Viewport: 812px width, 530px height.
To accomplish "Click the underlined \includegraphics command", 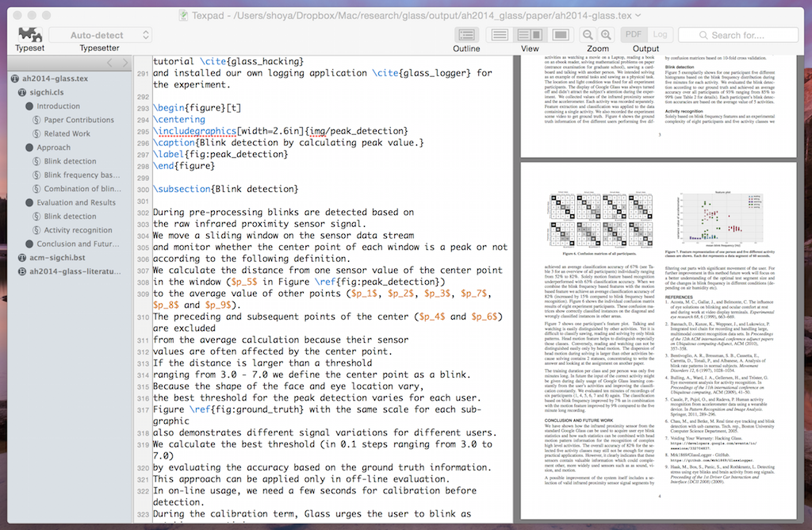I will point(195,131).
